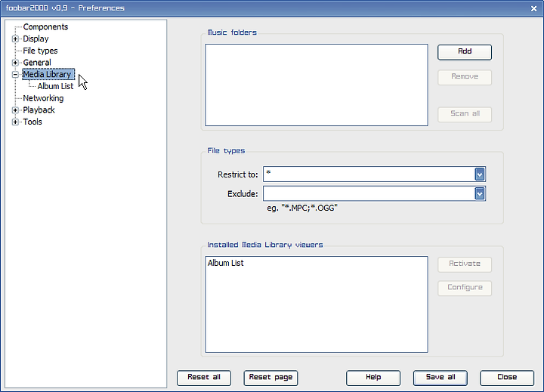
Task: Click the Reset page button
Action: click(270, 378)
